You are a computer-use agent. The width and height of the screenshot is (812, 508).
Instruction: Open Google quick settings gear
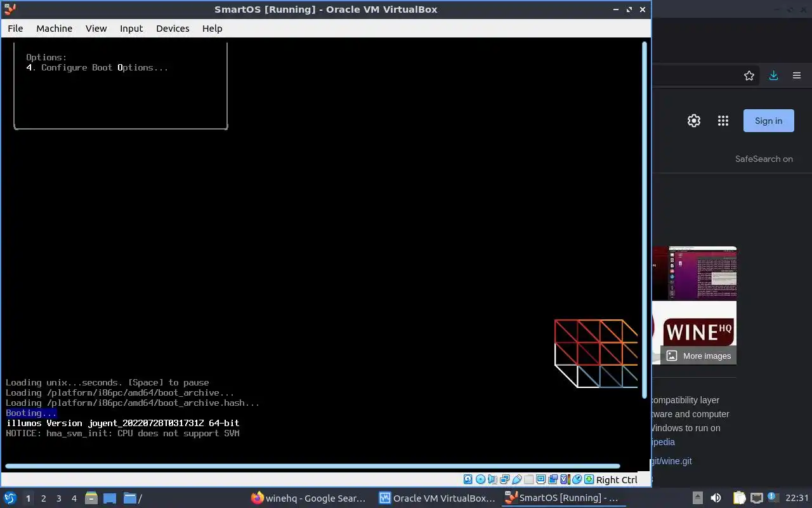coord(694,121)
